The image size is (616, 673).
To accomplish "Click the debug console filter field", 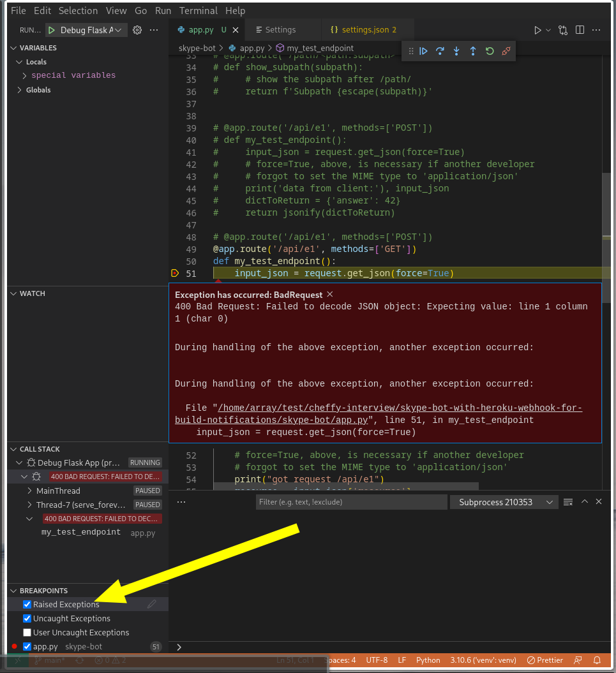I will (x=351, y=502).
